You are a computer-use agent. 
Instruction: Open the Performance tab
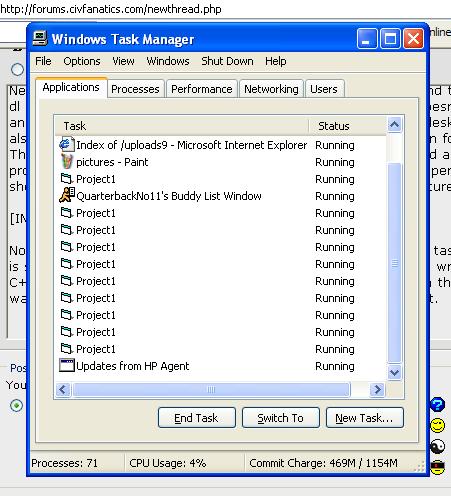(x=202, y=89)
